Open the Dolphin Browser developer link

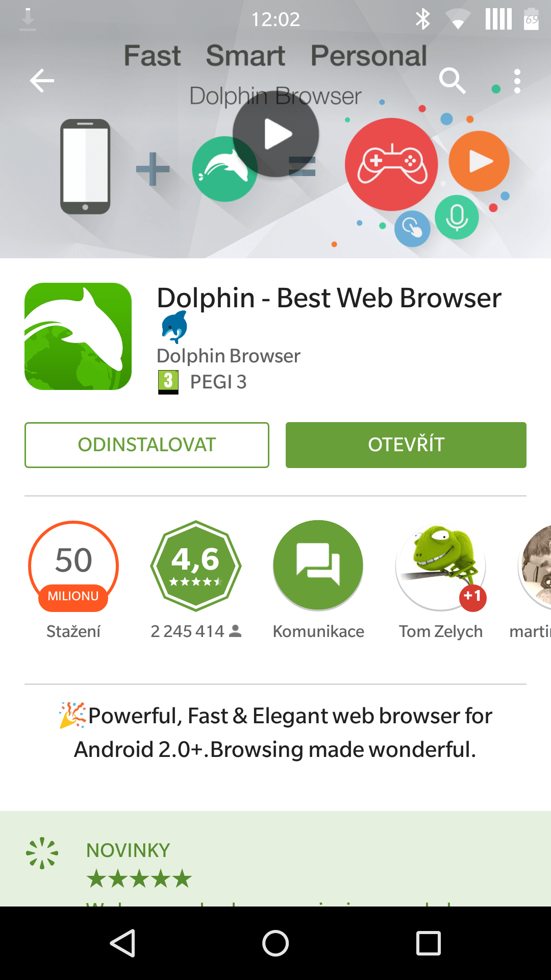[x=228, y=356]
